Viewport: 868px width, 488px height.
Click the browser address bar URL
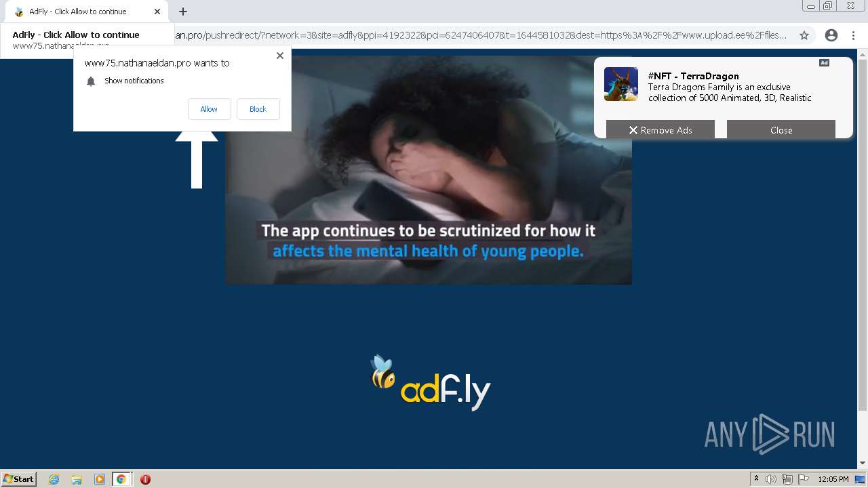tap(481, 35)
